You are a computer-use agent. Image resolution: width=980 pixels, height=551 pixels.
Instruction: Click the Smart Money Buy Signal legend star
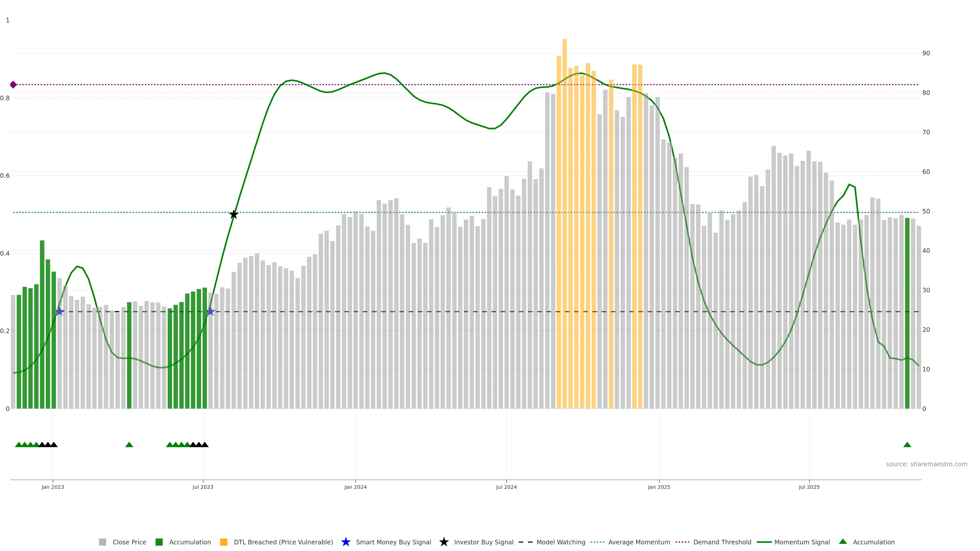(x=346, y=542)
